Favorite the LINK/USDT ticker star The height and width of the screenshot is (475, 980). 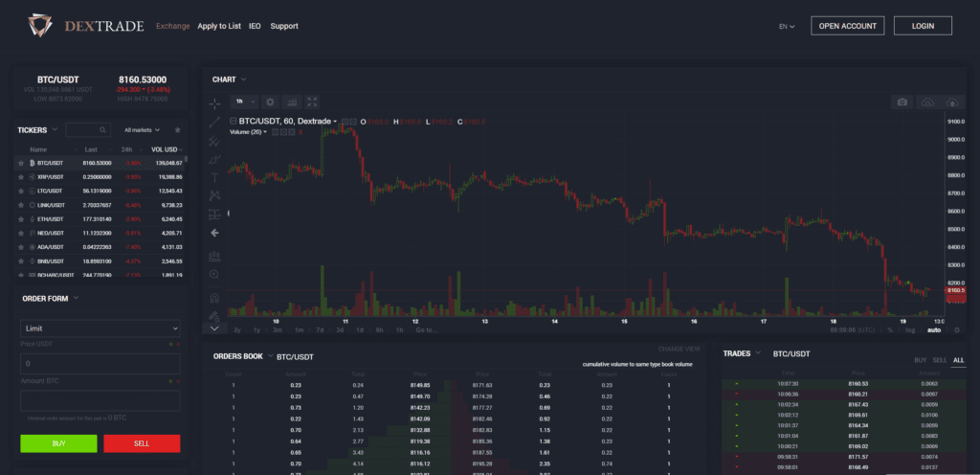pos(21,205)
